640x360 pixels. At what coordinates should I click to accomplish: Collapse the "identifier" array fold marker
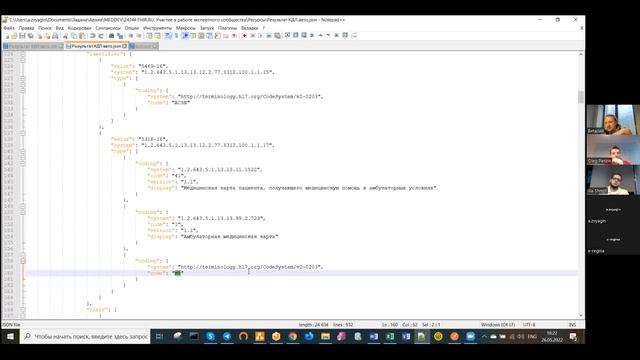pyautogui.click(x=23, y=54)
